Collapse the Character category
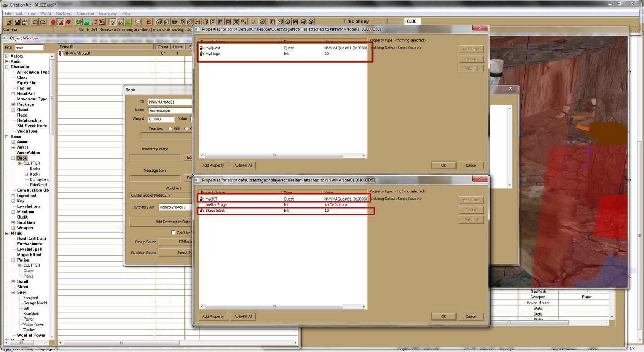Viewport: 644px width, 352px height. pos(7,67)
